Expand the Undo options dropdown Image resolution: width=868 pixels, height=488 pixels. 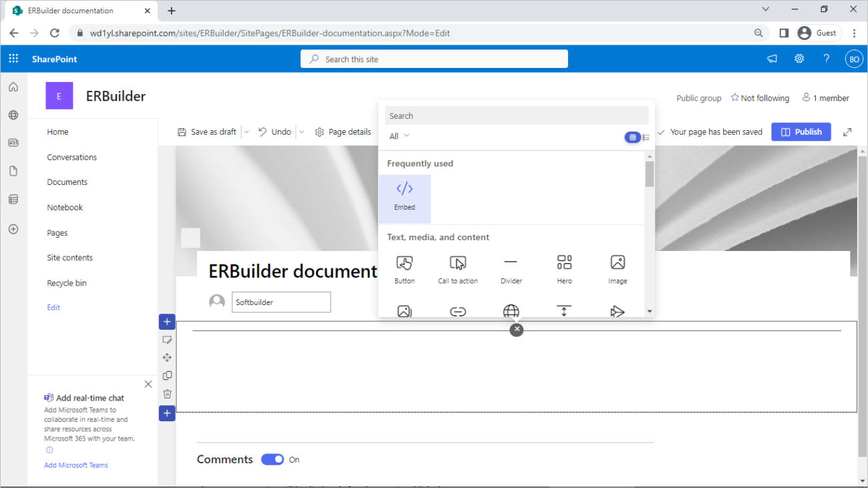point(301,132)
